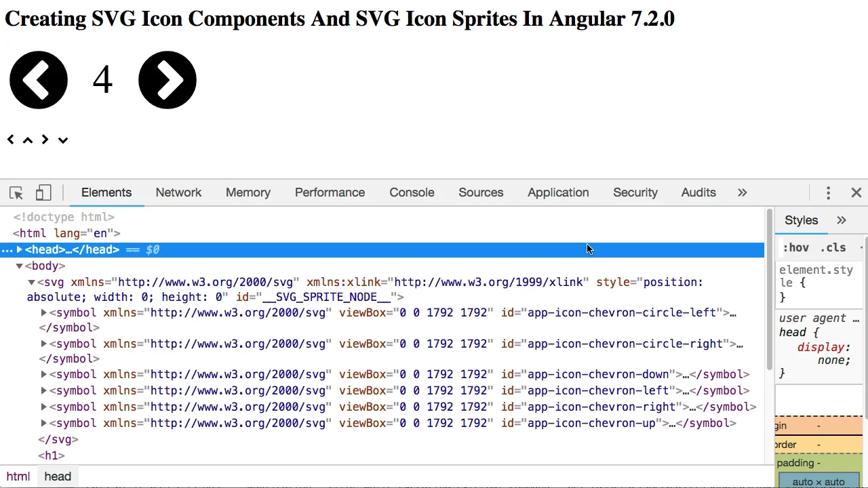Open the Console tab
This screenshot has width=868, height=488.
[x=412, y=193]
